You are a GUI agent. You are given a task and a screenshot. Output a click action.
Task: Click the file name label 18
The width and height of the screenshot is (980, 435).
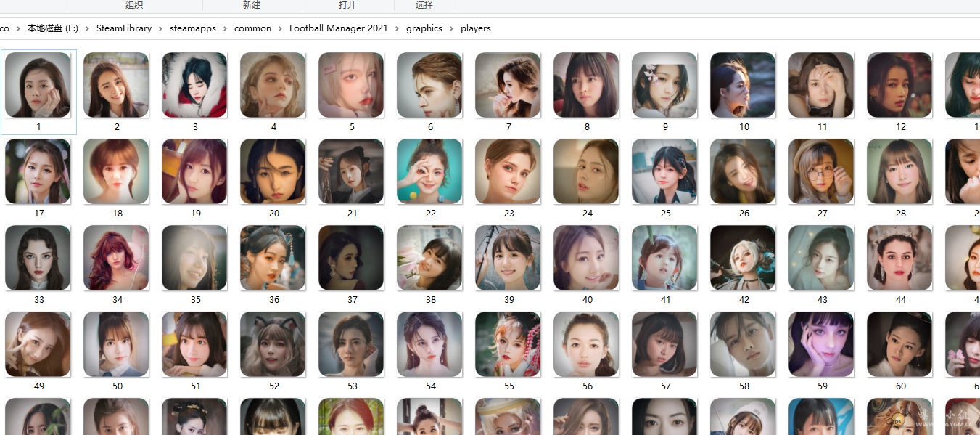pos(118,213)
